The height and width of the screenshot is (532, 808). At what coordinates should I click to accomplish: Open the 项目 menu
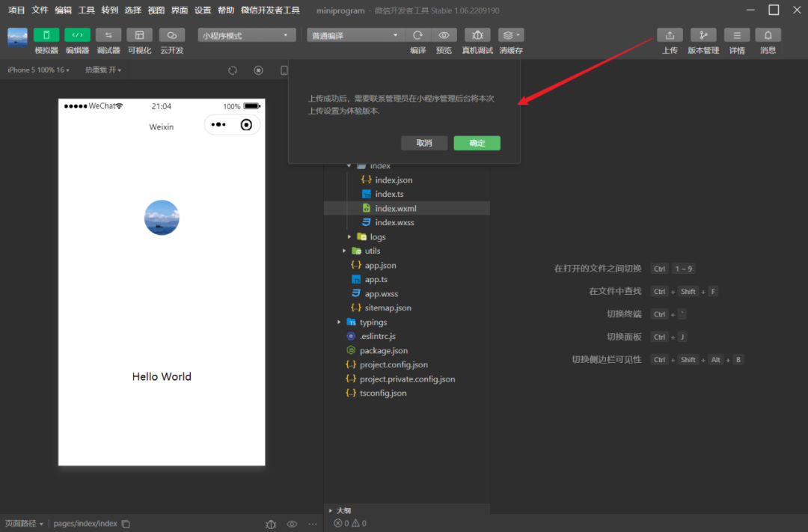point(16,10)
